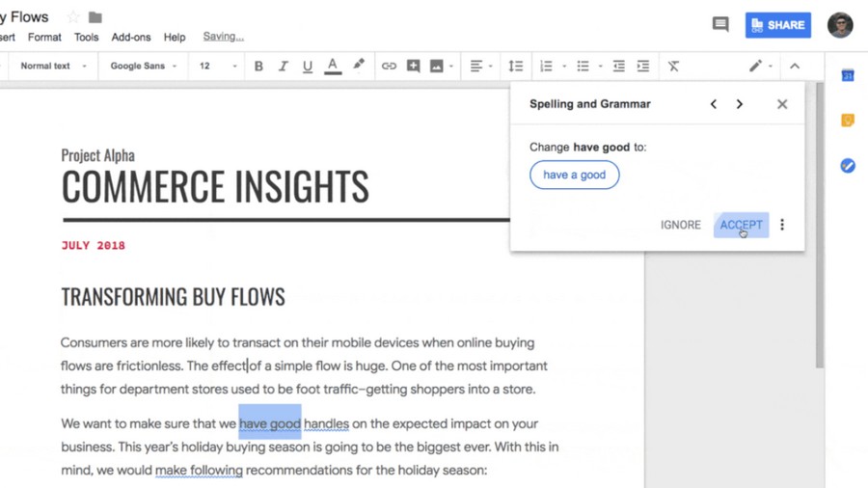Open the line spacing options
Screen dimensions: 868x488
tap(515, 67)
